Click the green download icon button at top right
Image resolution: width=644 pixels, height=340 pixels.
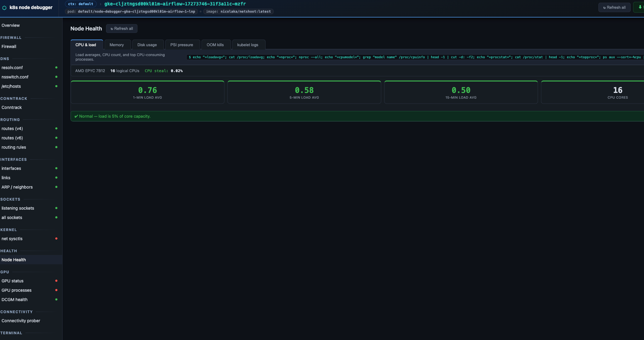(x=639, y=7)
